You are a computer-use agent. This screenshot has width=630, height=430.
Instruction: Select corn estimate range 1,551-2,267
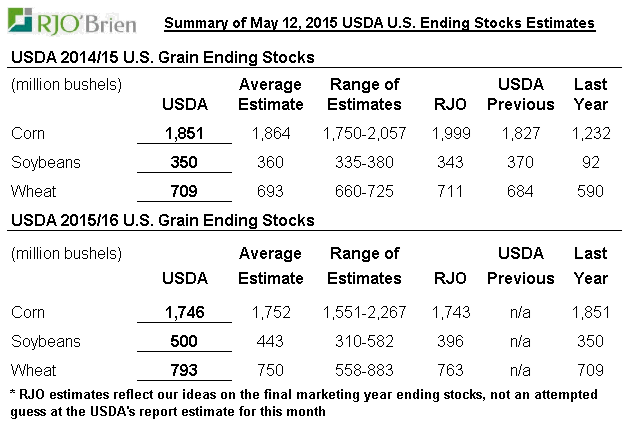[364, 312]
